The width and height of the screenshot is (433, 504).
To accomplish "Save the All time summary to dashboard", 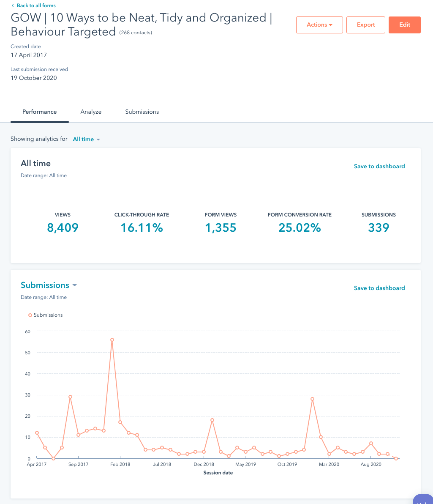I will coord(379,166).
